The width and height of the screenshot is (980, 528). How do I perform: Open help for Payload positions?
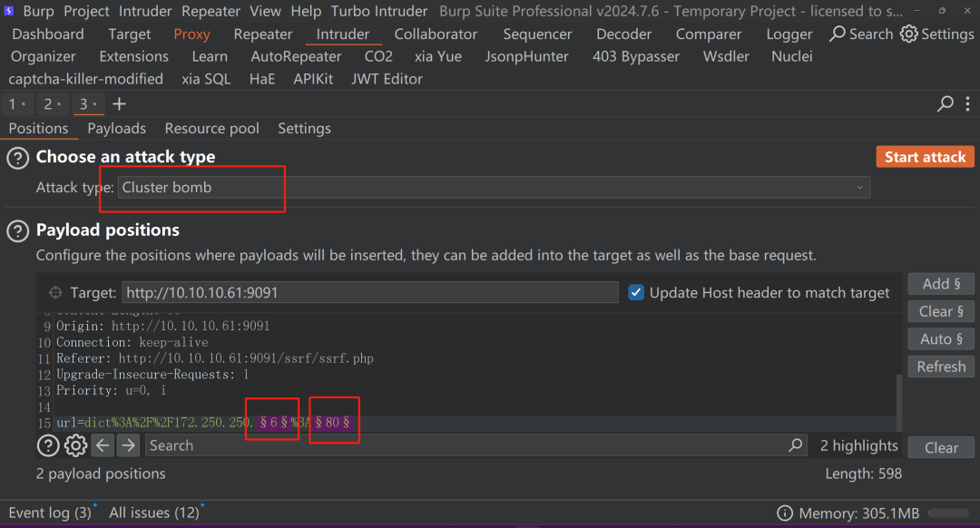coord(17,231)
